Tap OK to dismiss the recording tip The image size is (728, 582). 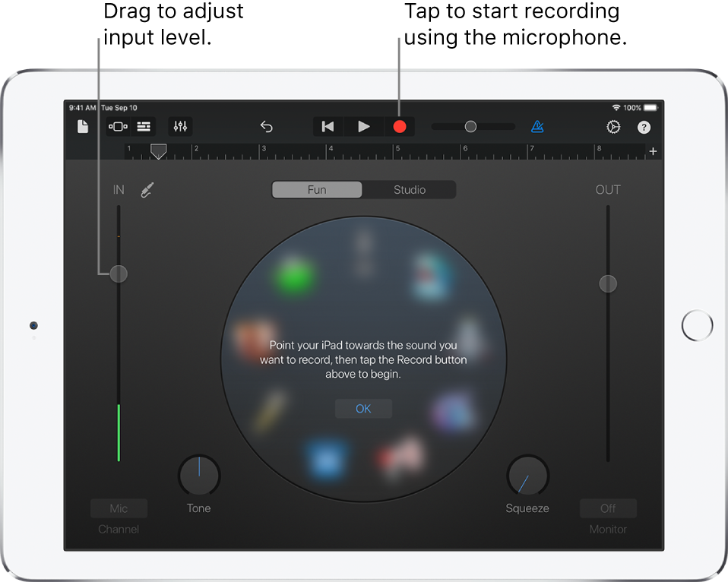363,408
